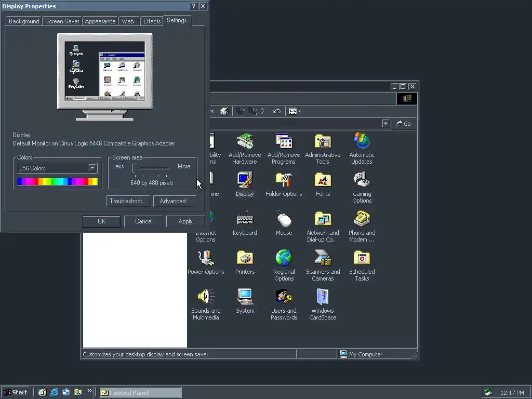
Task: Open the System applet
Action: 245,301
